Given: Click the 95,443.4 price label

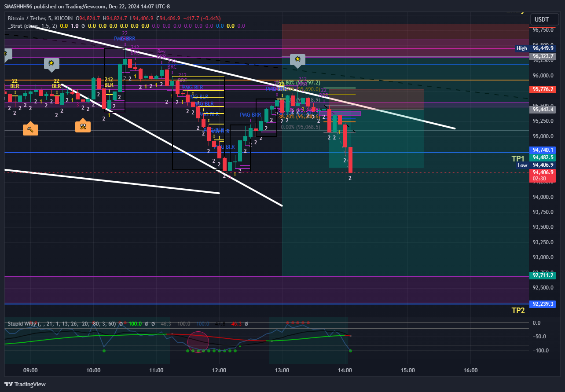Looking at the screenshot, I should coord(543,109).
